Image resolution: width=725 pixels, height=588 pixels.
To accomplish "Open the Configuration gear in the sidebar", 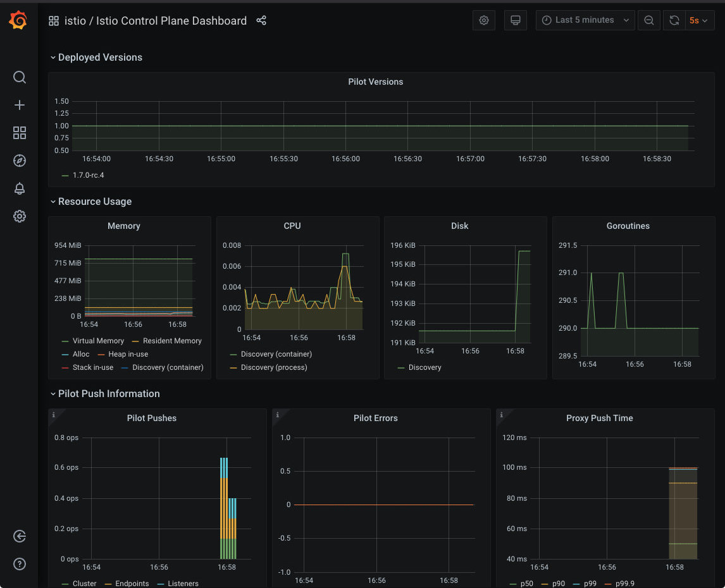I will 20,216.
